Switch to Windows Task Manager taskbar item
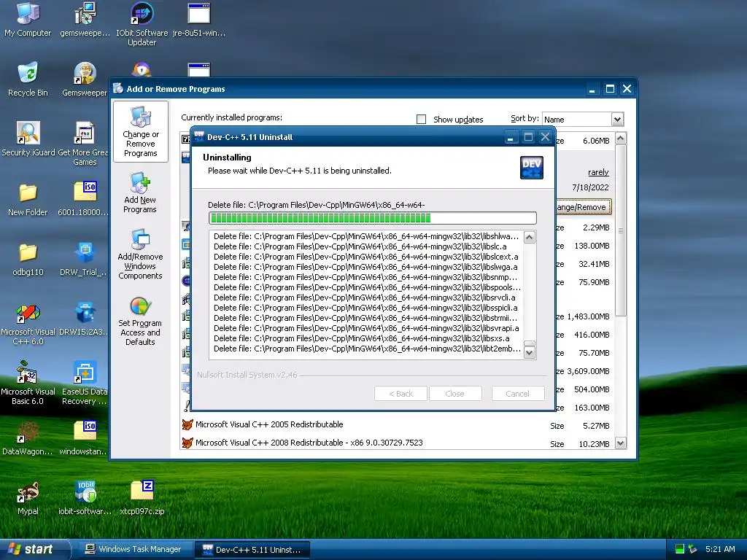Image resolution: width=747 pixels, height=560 pixels. (133, 549)
